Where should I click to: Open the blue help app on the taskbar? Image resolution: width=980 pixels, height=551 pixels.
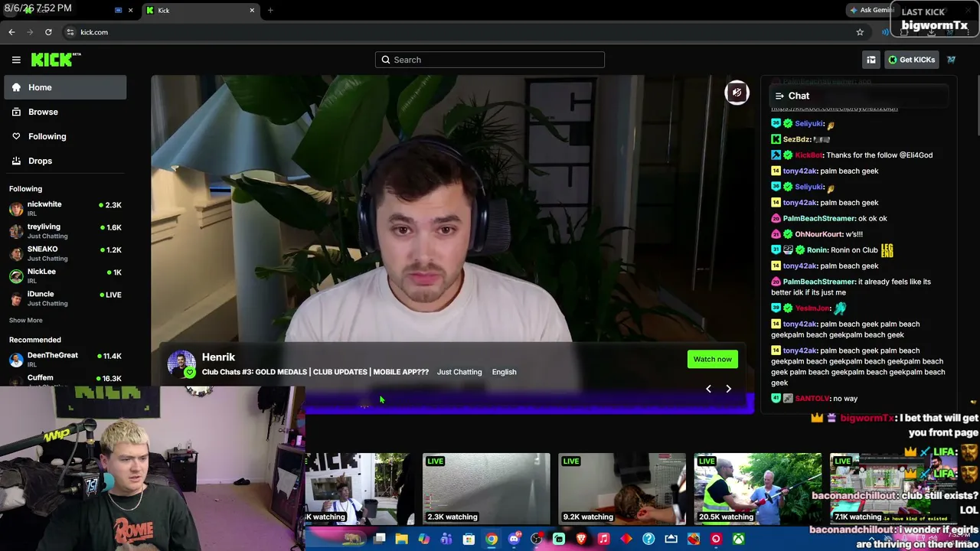(648, 539)
